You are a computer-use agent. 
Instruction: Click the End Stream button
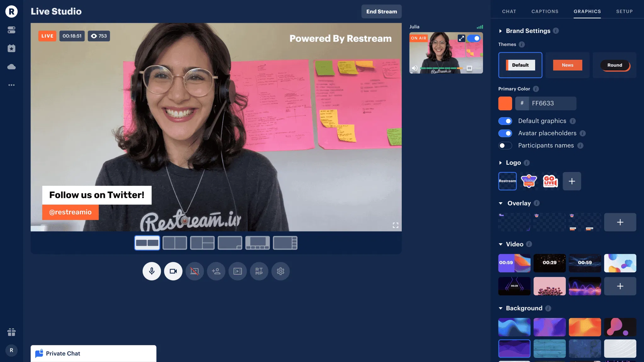point(381,11)
